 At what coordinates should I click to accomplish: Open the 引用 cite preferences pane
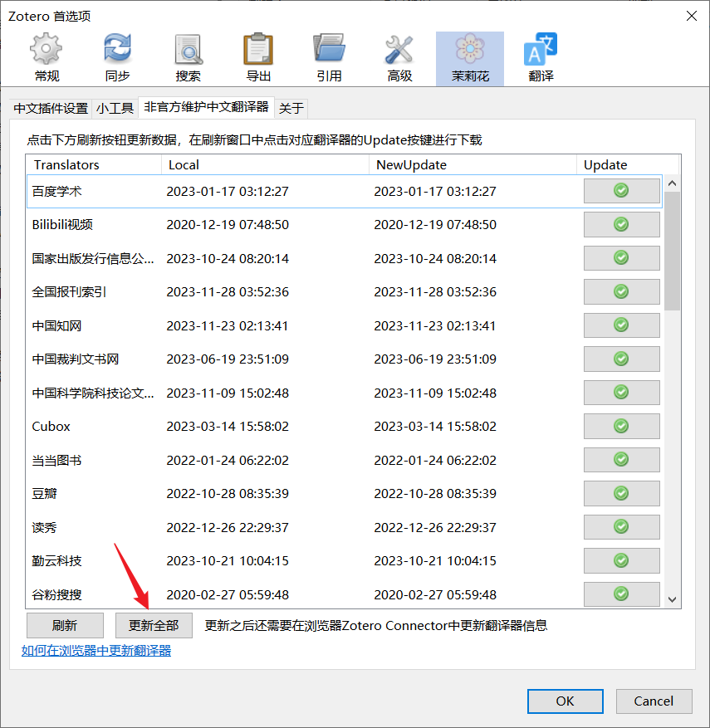pos(329,58)
